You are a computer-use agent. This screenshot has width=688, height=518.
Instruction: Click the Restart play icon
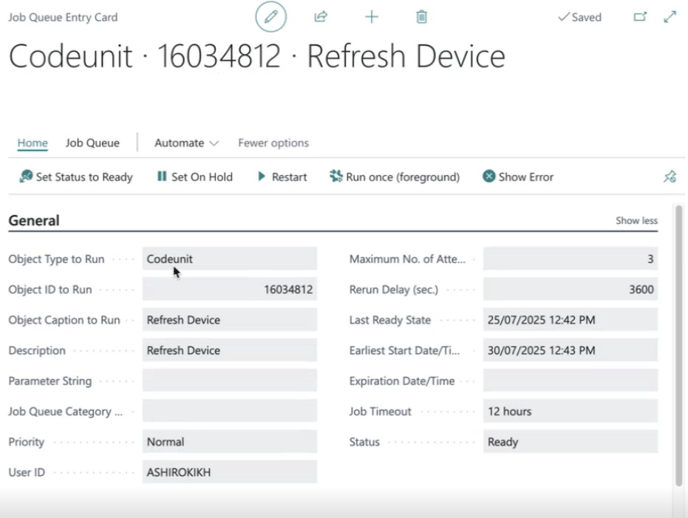point(262,176)
